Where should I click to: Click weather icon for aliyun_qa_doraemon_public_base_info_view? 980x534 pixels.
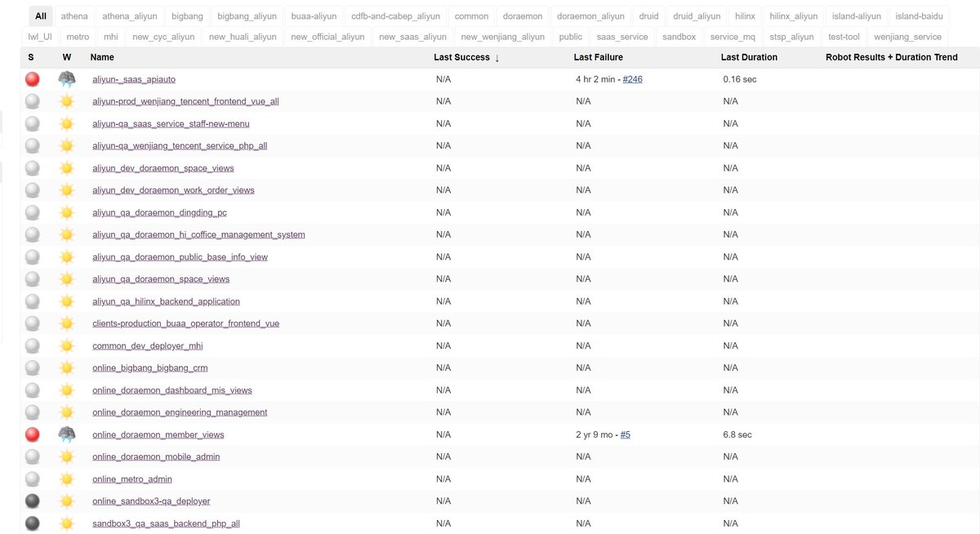pos(67,256)
